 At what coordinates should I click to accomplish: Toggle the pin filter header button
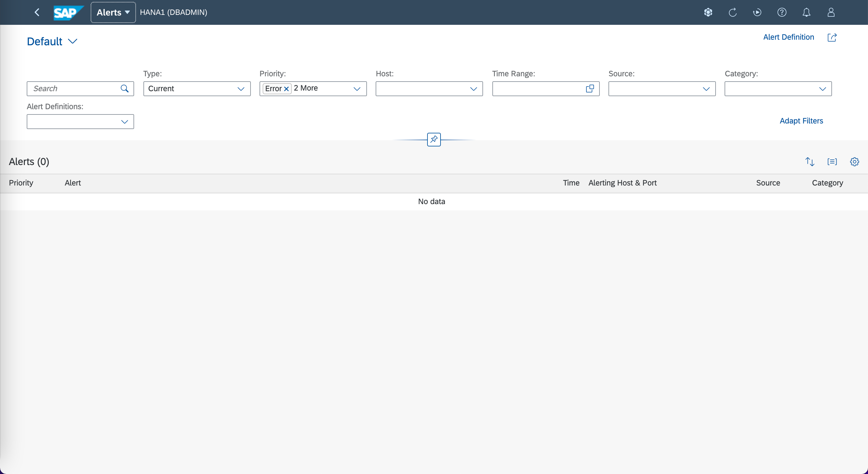click(x=434, y=139)
